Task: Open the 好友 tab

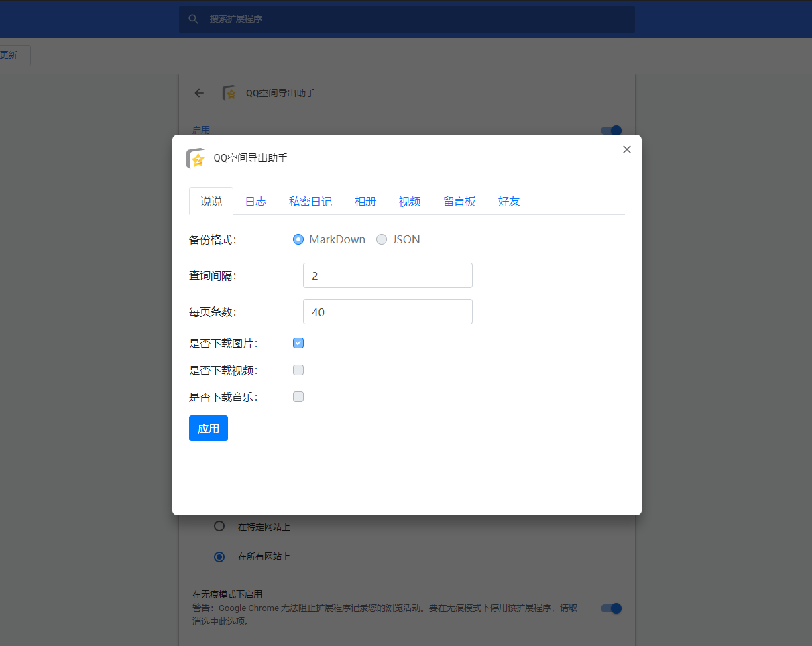Action: 509,201
